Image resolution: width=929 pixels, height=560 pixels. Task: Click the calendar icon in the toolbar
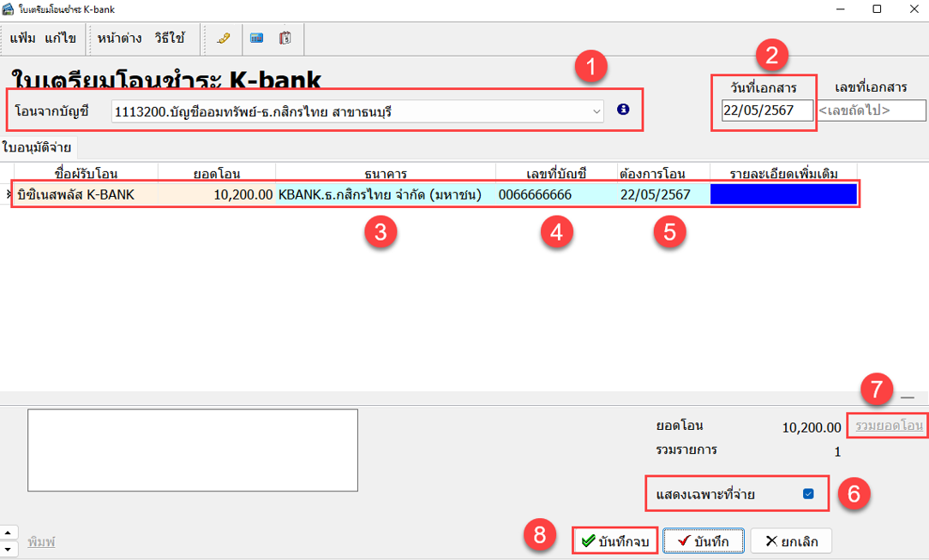[x=285, y=39]
